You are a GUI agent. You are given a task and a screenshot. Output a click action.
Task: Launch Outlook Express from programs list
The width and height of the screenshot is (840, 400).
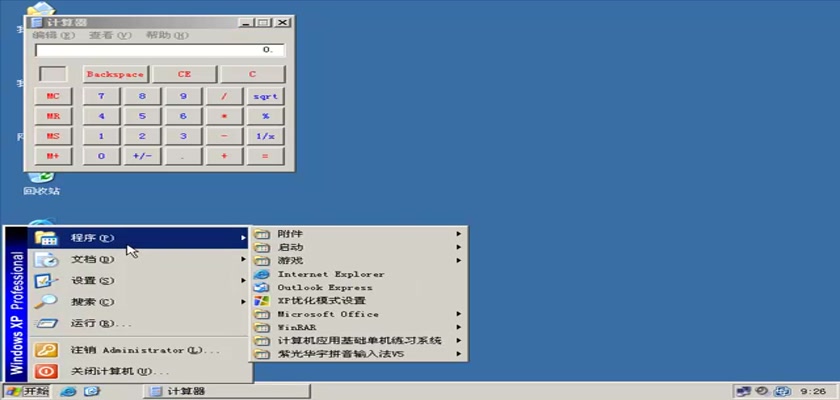tap(359, 288)
